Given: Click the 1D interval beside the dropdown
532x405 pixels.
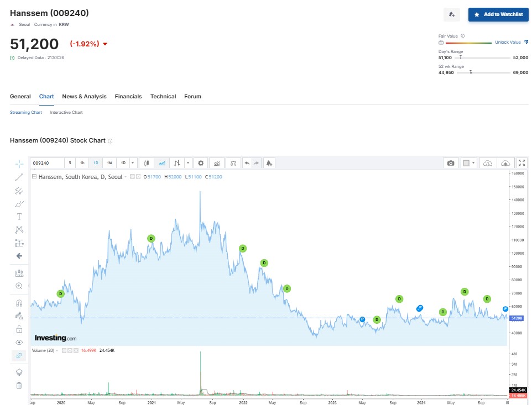Looking at the screenshot, I should [x=123, y=163].
